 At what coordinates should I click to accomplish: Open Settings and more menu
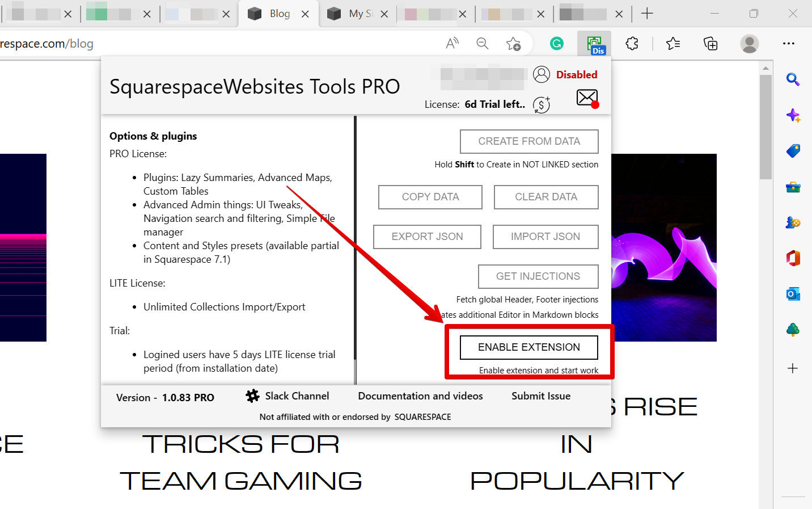pyautogui.click(x=789, y=44)
